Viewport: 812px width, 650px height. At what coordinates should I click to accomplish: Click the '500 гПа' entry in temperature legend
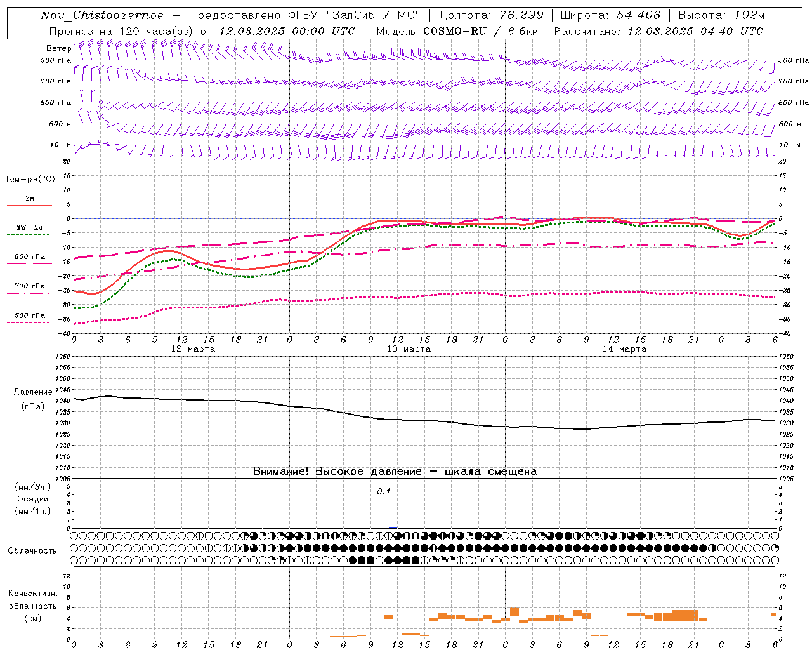pos(30,315)
